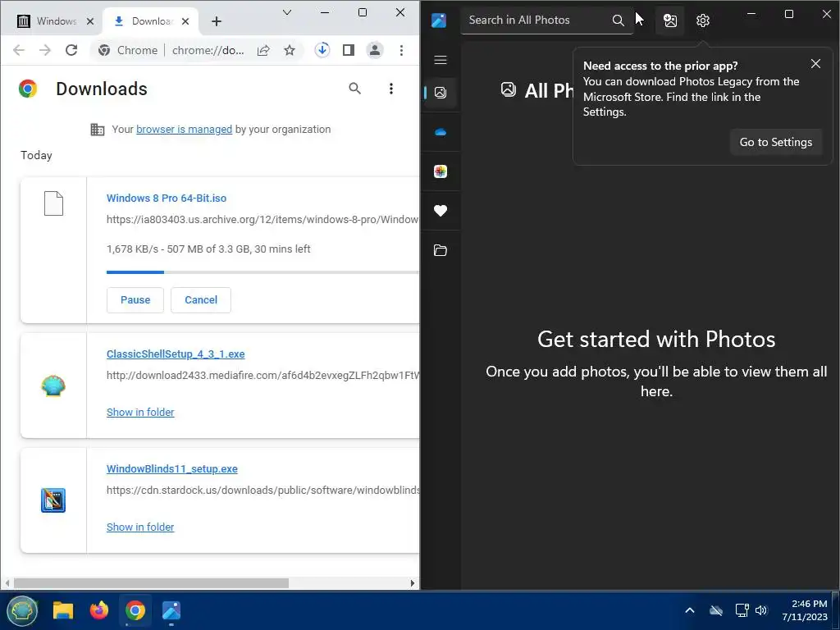This screenshot has height=630, width=840.
Task: Click the Photos search magnifier icon
Action: [x=619, y=21]
